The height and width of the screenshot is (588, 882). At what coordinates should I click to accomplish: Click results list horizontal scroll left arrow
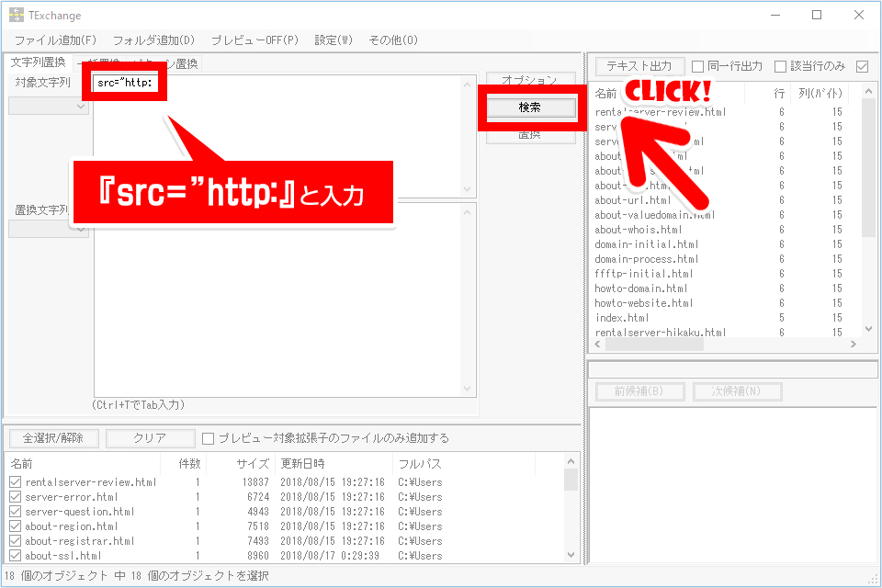point(597,344)
